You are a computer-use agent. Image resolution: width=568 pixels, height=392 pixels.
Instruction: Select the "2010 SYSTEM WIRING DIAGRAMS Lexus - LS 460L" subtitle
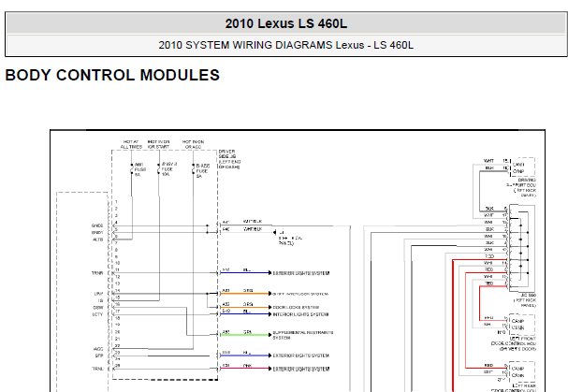(x=285, y=45)
